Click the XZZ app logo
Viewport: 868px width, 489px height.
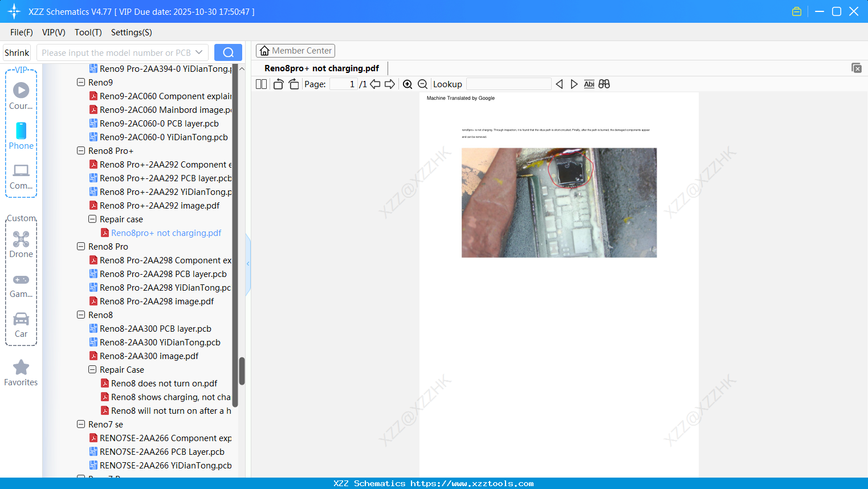click(x=14, y=11)
